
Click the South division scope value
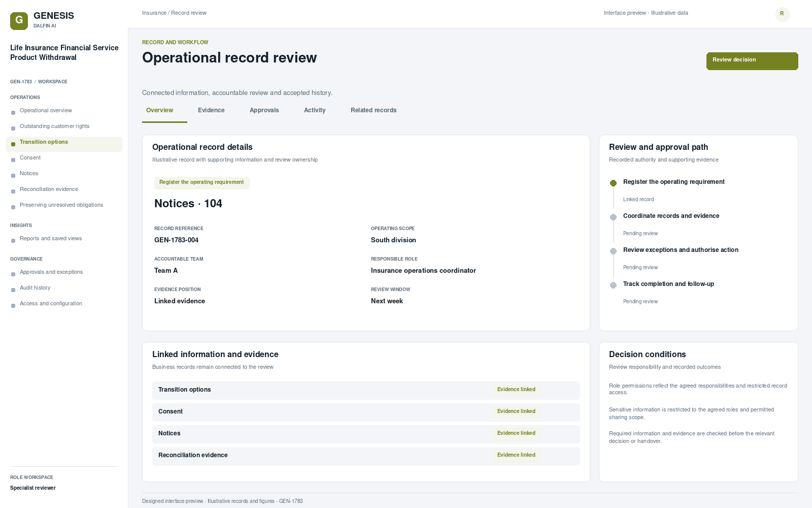[x=393, y=240]
